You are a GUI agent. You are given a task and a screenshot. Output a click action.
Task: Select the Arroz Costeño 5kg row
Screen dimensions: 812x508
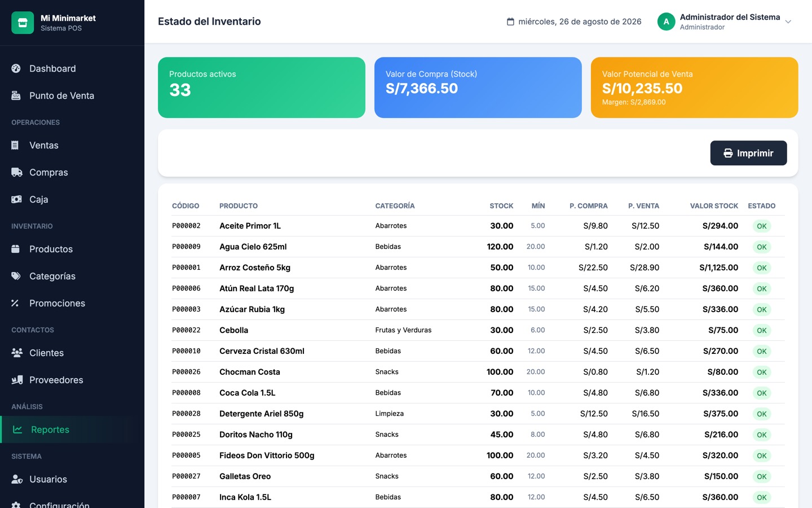coord(478,268)
